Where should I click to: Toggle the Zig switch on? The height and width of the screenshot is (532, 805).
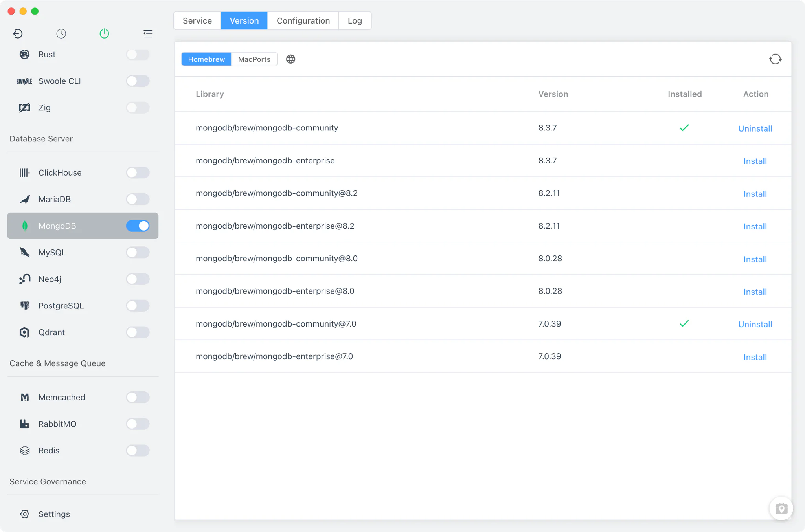[138, 107]
